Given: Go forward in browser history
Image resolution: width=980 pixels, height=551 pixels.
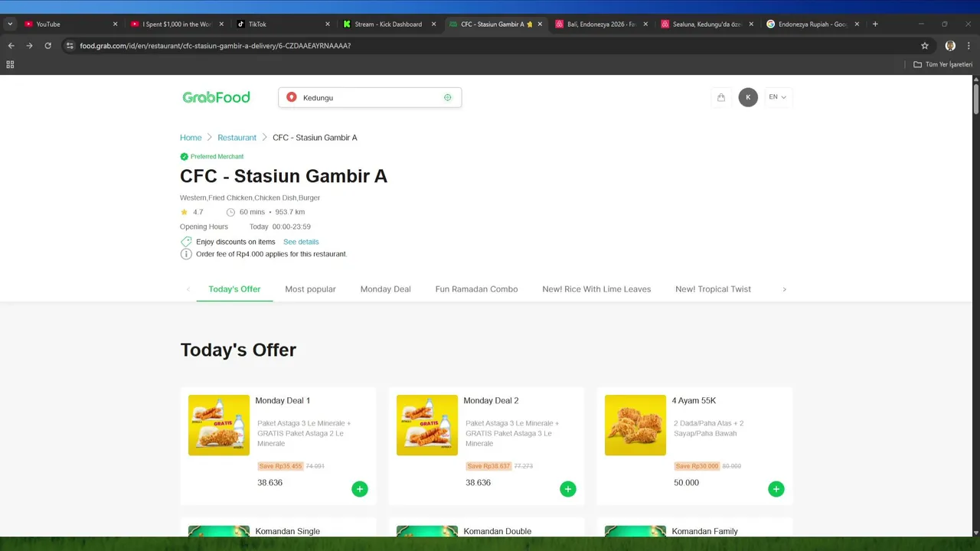Looking at the screenshot, I should 29,45.
